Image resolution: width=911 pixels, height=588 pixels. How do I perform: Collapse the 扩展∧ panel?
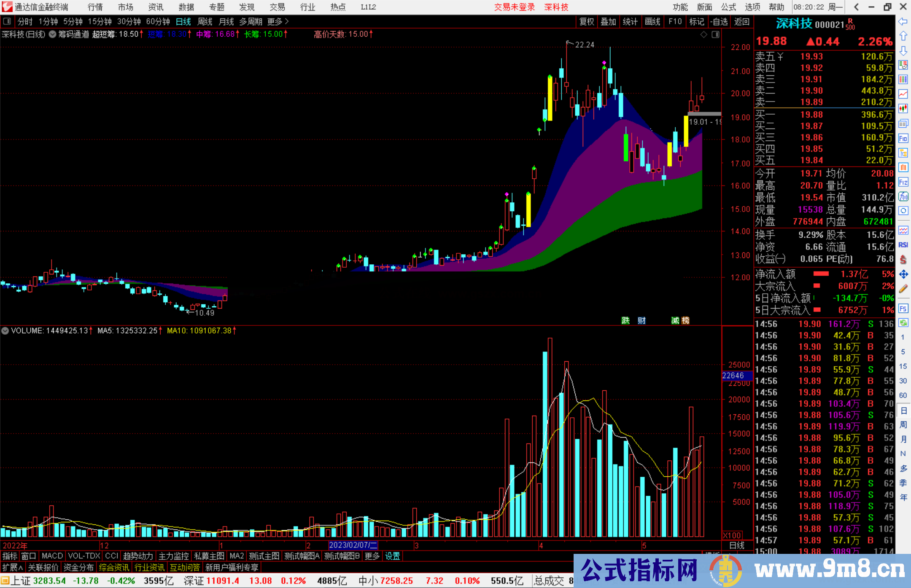click(13, 567)
